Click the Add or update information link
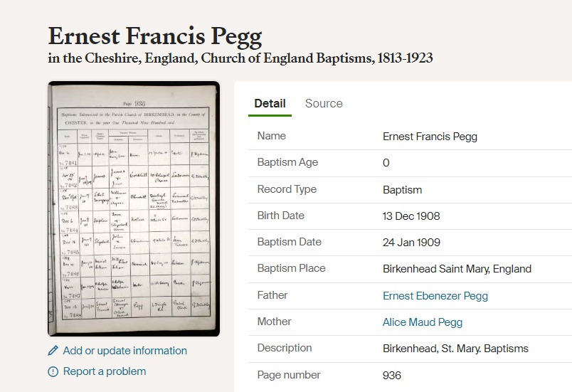The width and height of the screenshot is (572, 392). tap(125, 351)
